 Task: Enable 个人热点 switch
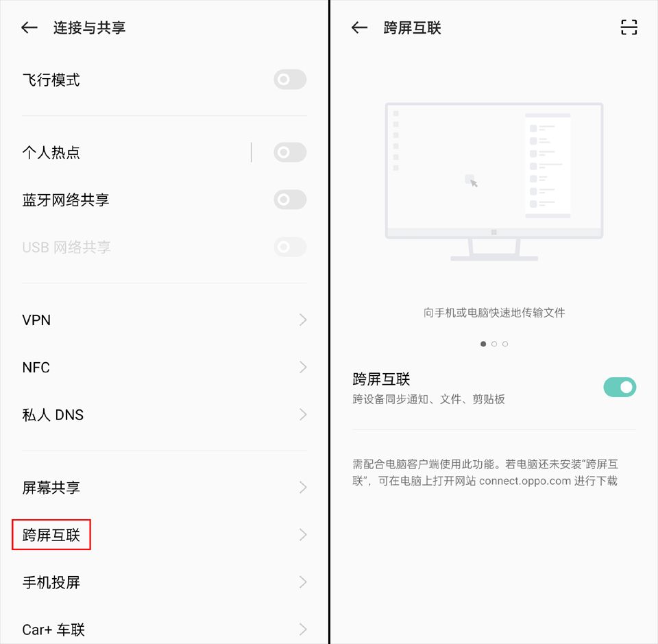(x=290, y=152)
